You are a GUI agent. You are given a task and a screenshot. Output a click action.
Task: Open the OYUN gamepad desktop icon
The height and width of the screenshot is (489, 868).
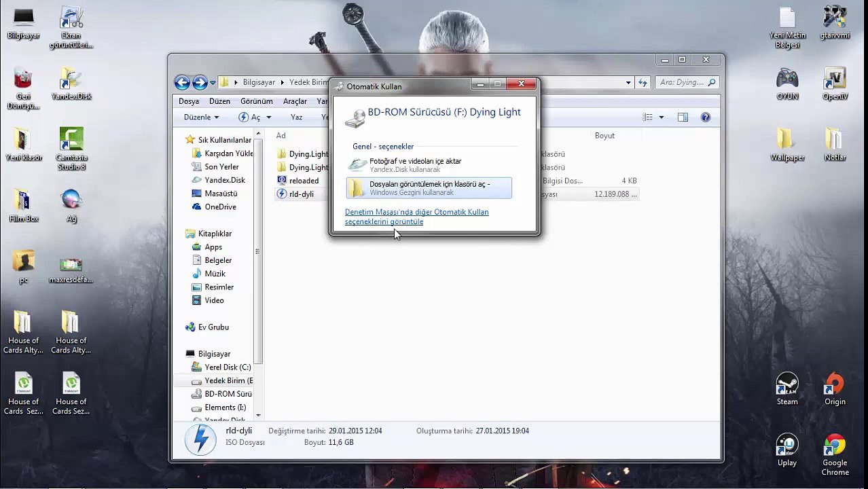tap(787, 84)
